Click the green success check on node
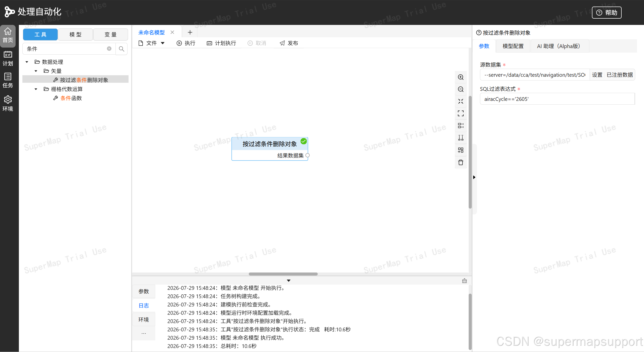This screenshot has height=352, width=644. tap(304, 141)
